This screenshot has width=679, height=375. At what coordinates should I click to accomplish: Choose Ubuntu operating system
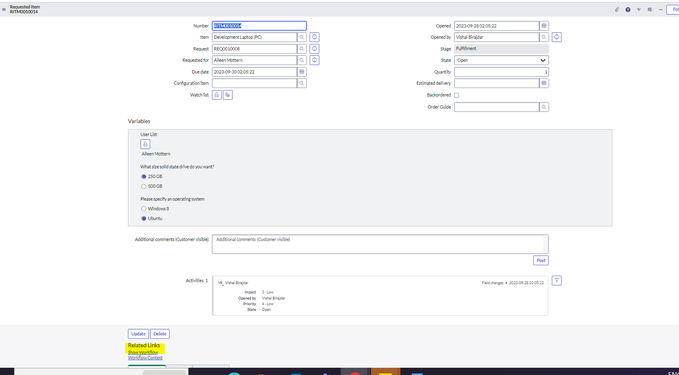[143, 219]
